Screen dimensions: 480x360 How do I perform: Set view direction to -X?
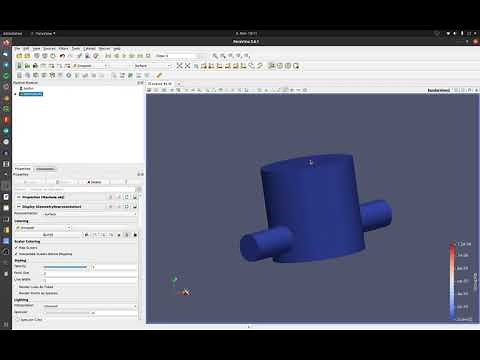tap(212, 66)
